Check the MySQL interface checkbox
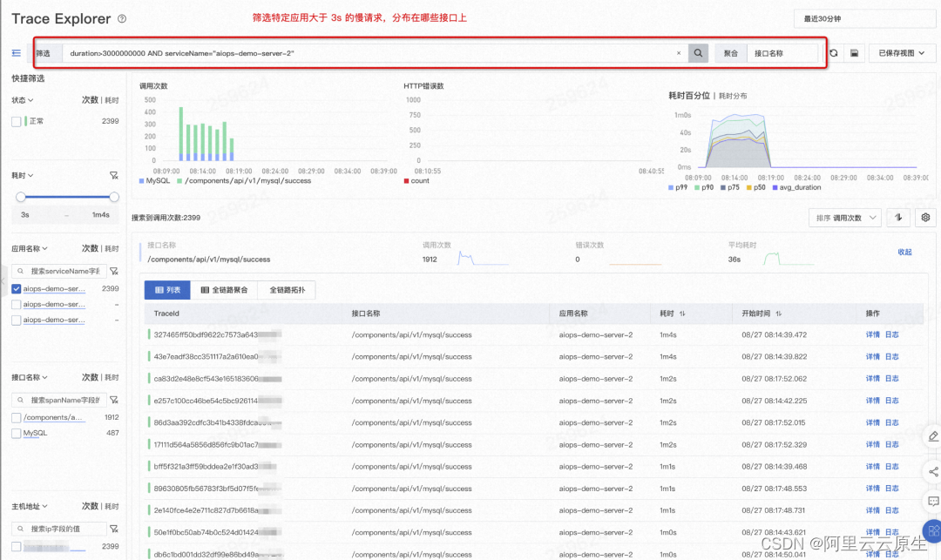This screenshot has width=941, height=560. click(17, 434)
